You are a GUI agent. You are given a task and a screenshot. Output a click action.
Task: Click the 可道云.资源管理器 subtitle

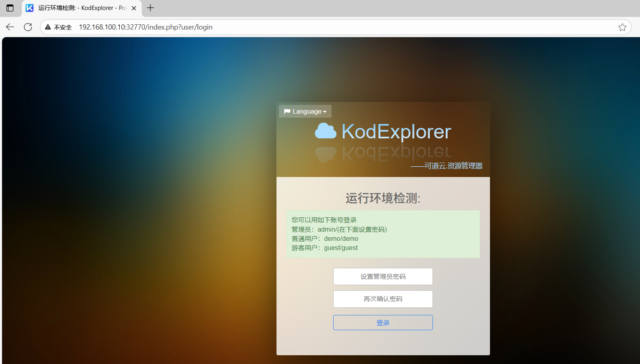pos(446,166)
